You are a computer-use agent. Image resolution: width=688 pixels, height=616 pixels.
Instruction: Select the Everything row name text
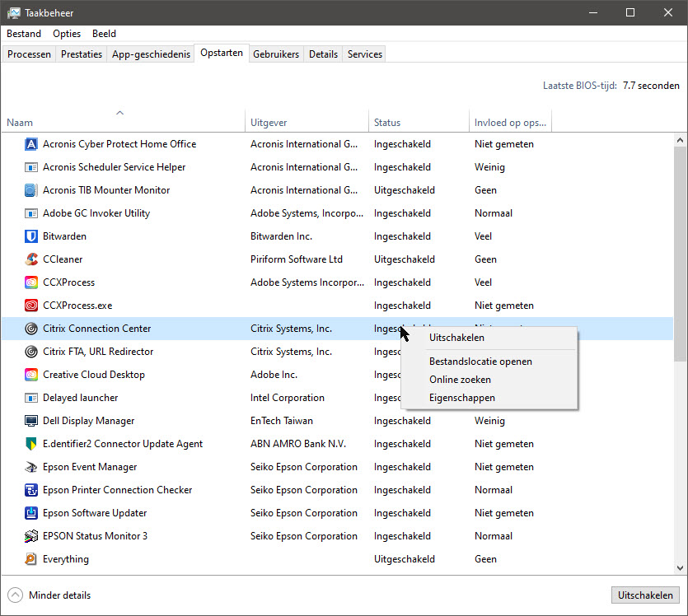(x=66, y=559)
